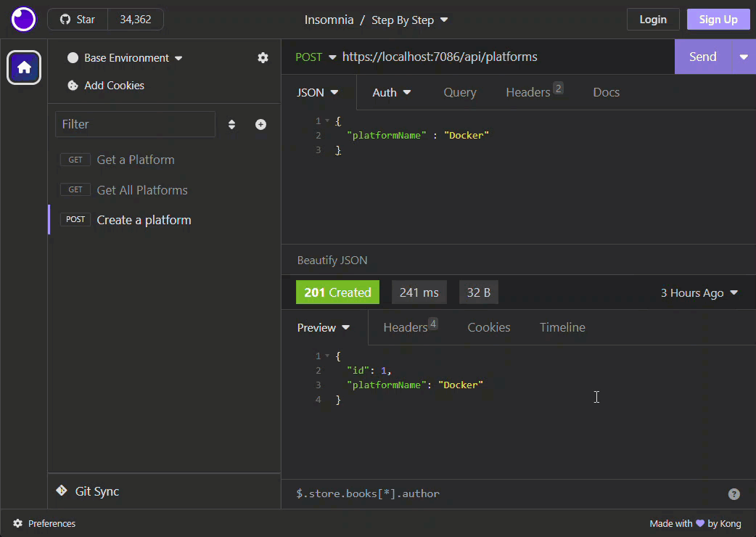Click the 201 Created status badge
This screenshot has height=537, width=756.
pos(337,292)
